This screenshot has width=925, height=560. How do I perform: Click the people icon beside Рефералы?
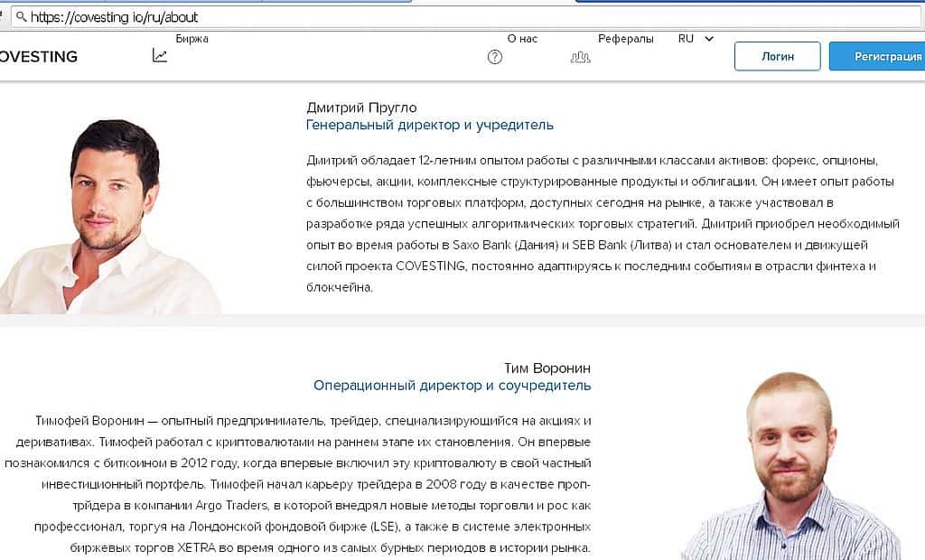click(x=581, y=57)
